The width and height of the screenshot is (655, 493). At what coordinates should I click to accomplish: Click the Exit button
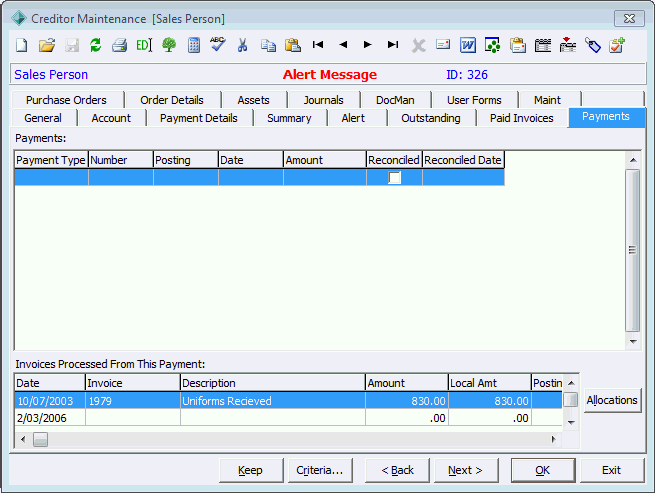(x=612, y=470)
